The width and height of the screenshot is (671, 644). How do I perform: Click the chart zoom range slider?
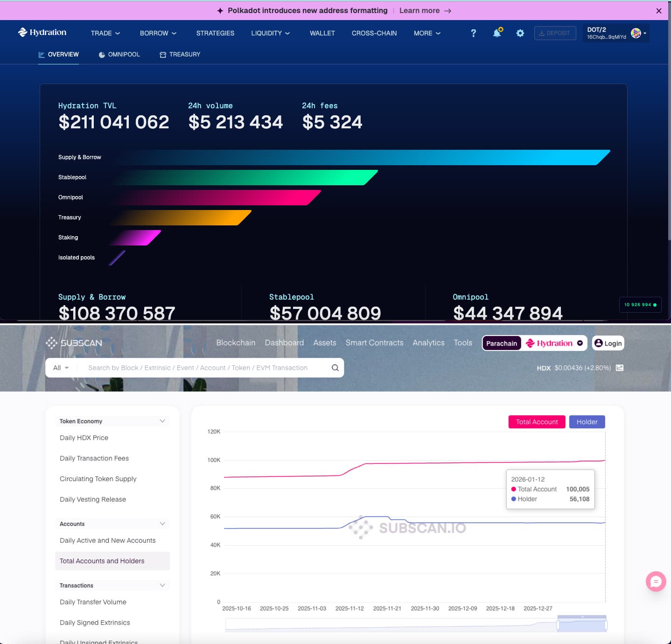click(581, 623)
